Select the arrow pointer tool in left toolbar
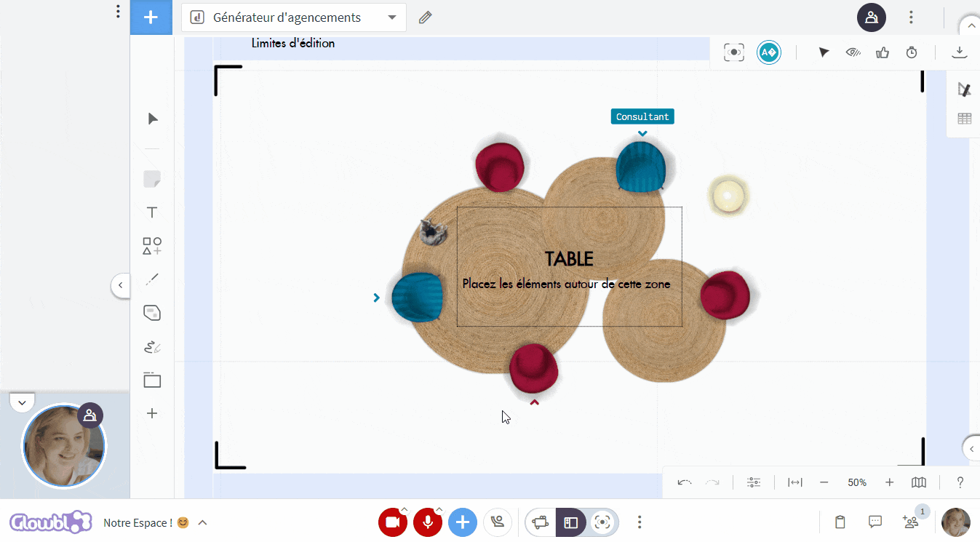 tap(153, 119)
